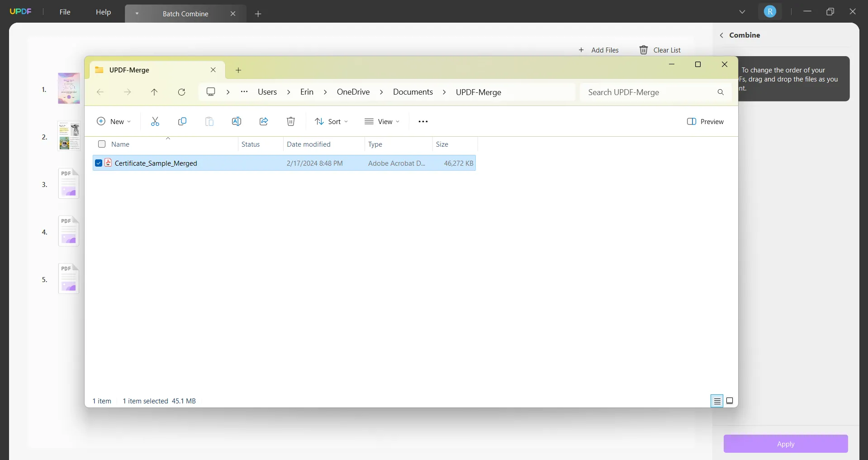Screen dimensions: 868x460
Task: Expand chevron after Documents in address bar
Action: point(444,92)
